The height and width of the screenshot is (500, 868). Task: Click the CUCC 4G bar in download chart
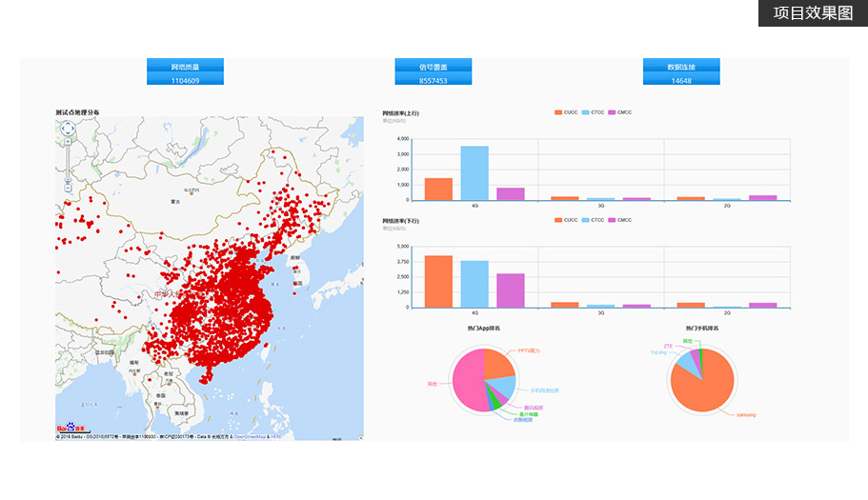[x=438, y=282]
